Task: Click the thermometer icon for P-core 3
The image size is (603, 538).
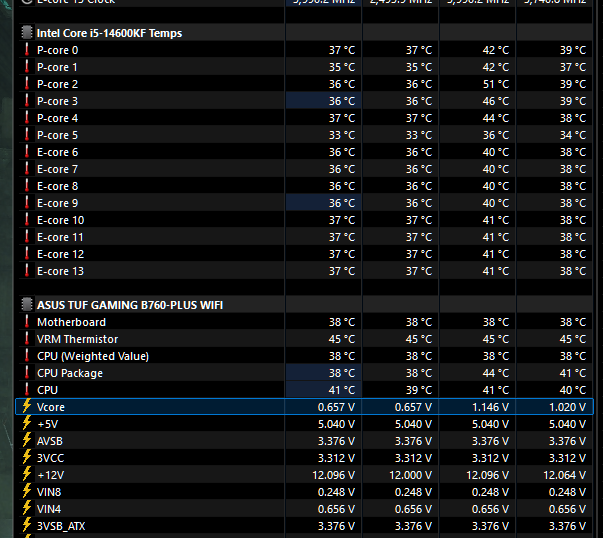Action: [27, 100]
